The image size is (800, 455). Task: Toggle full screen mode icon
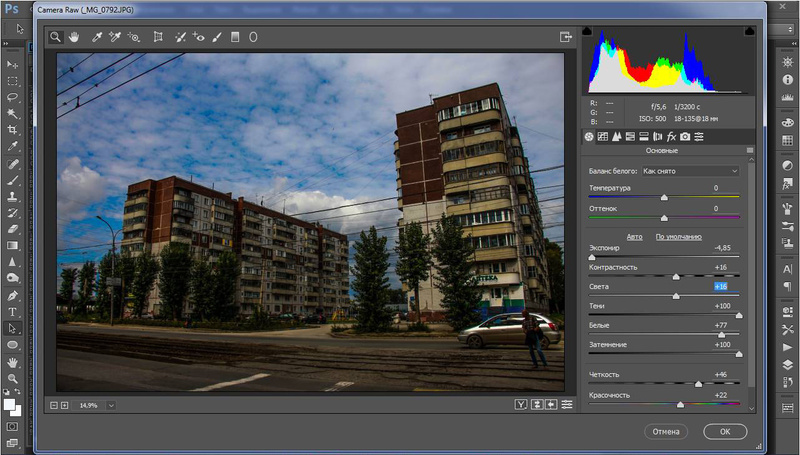(x=566, y=37)
